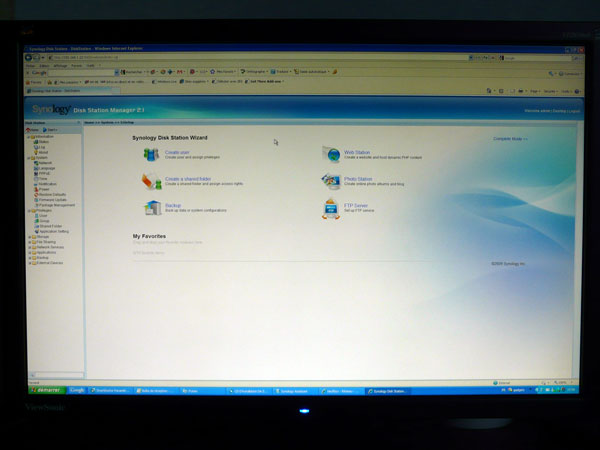Viewport: 600px width, 450px height.
Task: Launch the Backup wizard icon
Action: point(153,208)
